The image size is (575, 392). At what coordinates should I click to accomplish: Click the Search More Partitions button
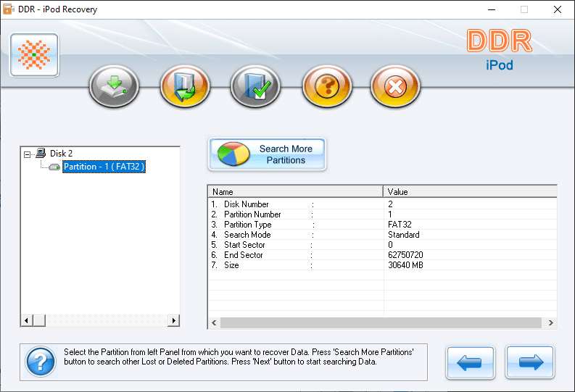pyautogui.click(x=267, y=154)
